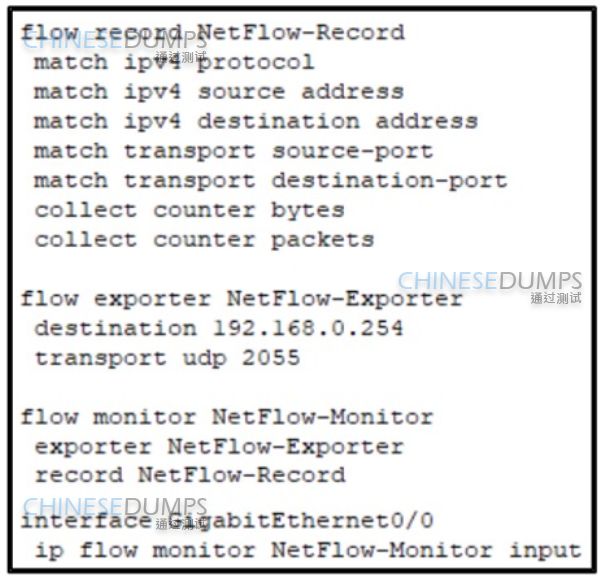Select 'flow exporter NetFlow-Exporter' heading line

point(241,299)
